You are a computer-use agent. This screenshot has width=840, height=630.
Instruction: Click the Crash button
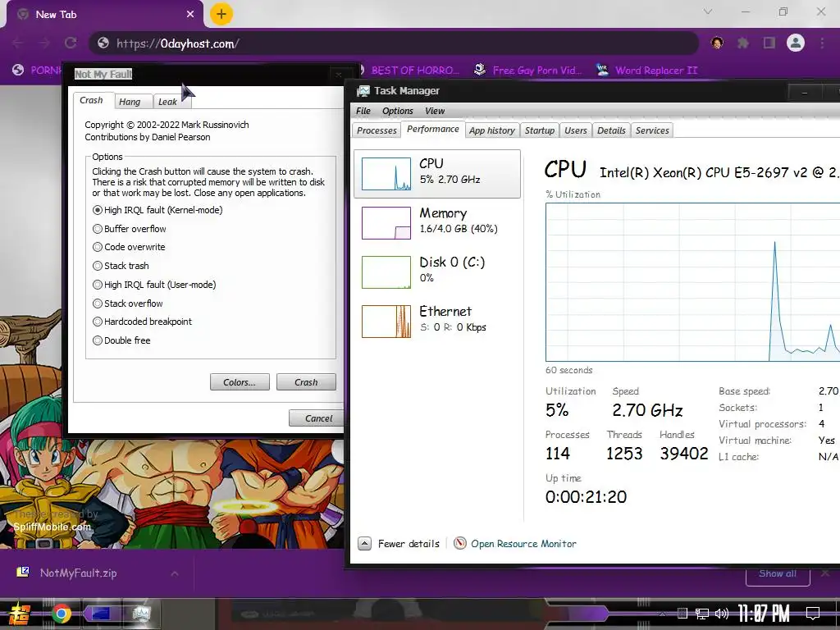(306, 382)
